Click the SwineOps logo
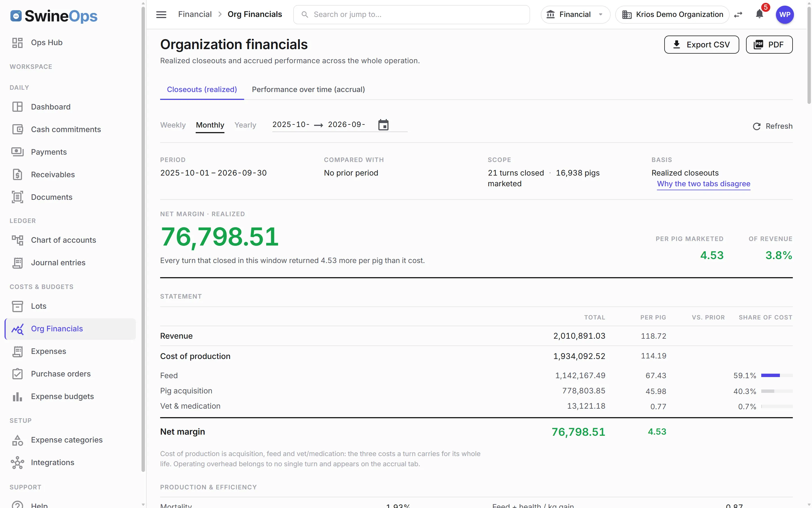812x508 pixels. coord(54,16)
